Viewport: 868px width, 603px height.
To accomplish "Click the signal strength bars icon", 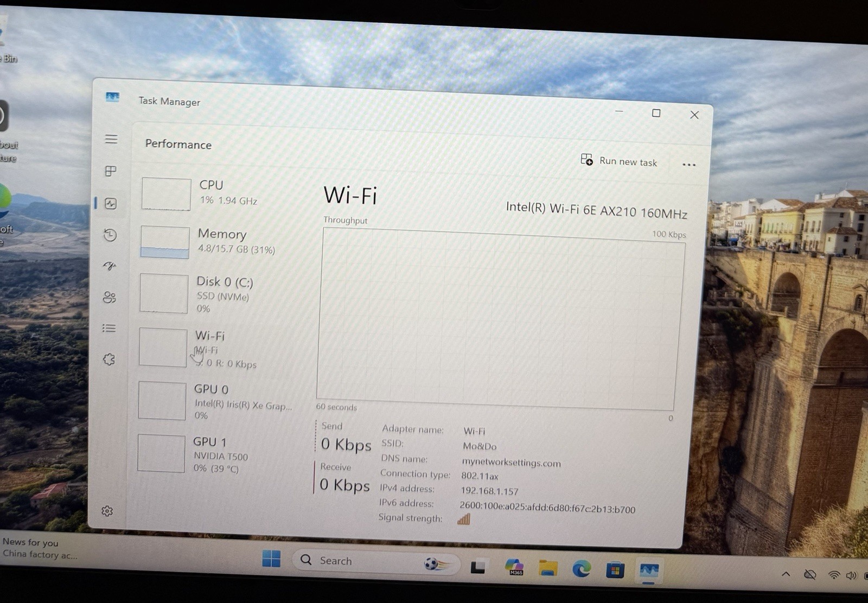I will (464, 519).
